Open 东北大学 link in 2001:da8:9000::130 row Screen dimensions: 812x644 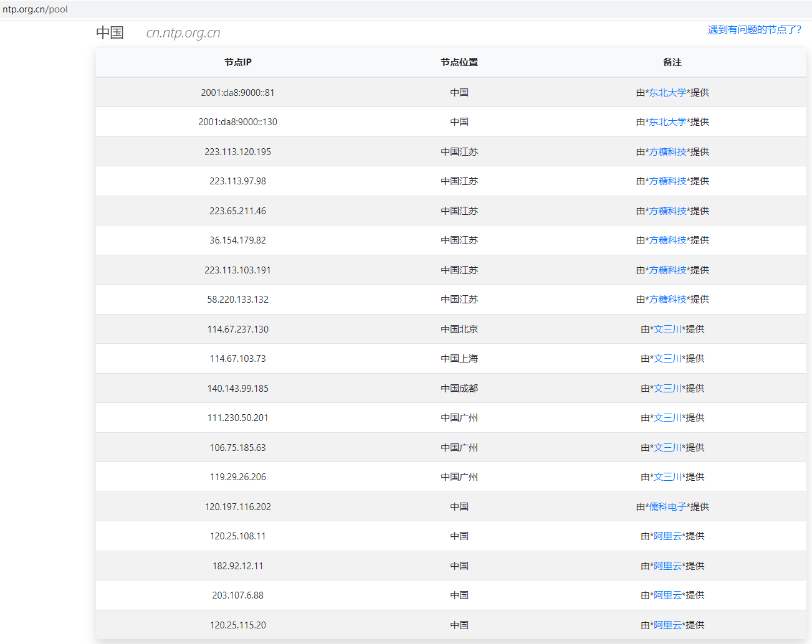[x=667, y=122]
